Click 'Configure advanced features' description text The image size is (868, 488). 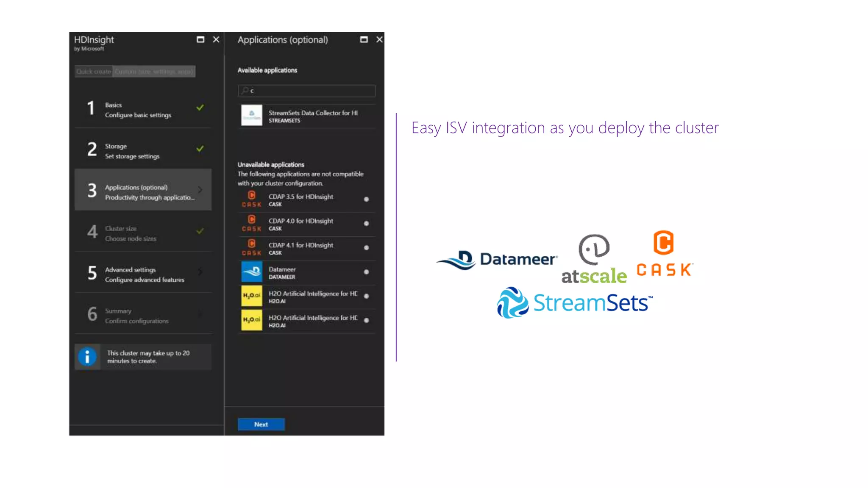pos(145,280)
